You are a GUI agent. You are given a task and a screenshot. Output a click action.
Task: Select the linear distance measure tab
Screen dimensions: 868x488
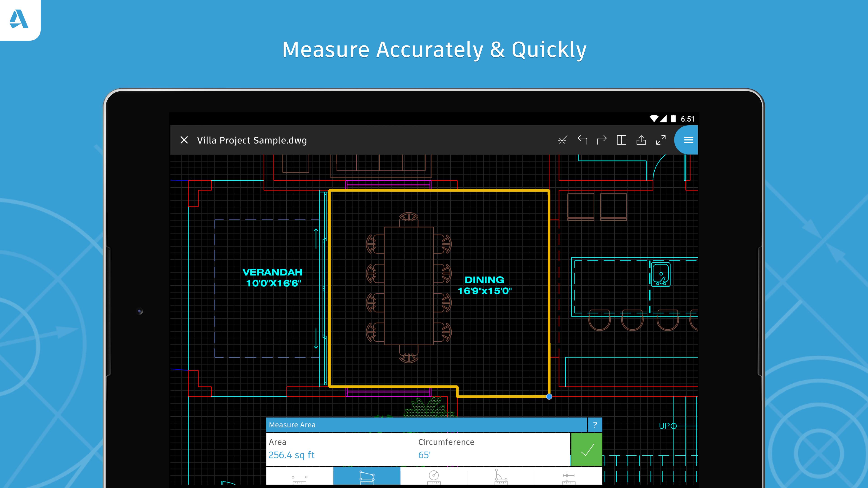(x=300, y=477)
